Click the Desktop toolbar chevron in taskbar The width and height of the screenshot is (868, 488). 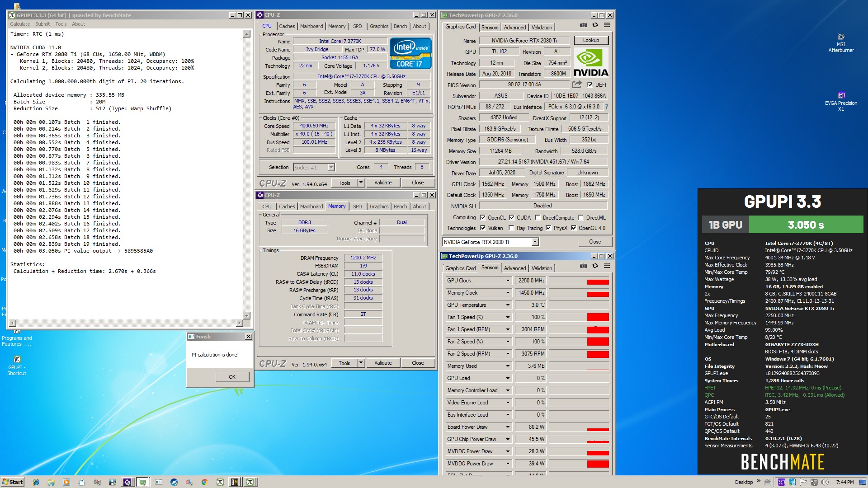(x=759, y=481)
